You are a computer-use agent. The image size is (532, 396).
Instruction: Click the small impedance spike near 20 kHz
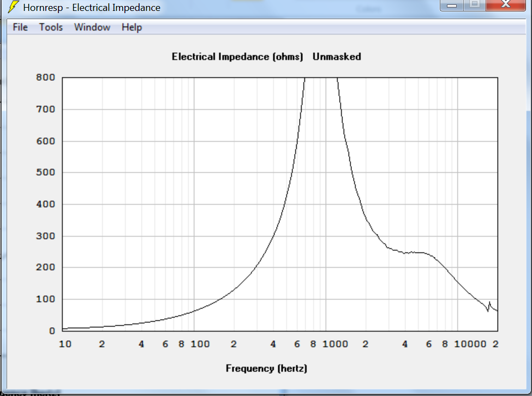(489, 306)
